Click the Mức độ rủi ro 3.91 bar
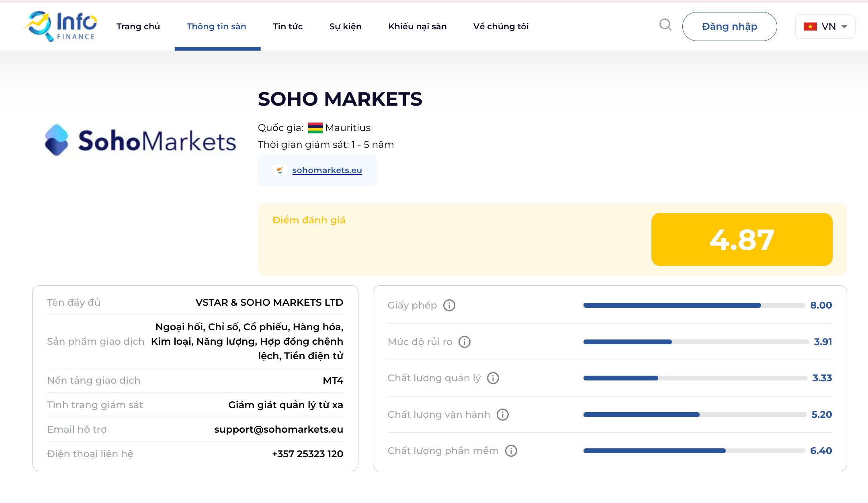Screen dimensions: 868x503 [x=696, y=342]
